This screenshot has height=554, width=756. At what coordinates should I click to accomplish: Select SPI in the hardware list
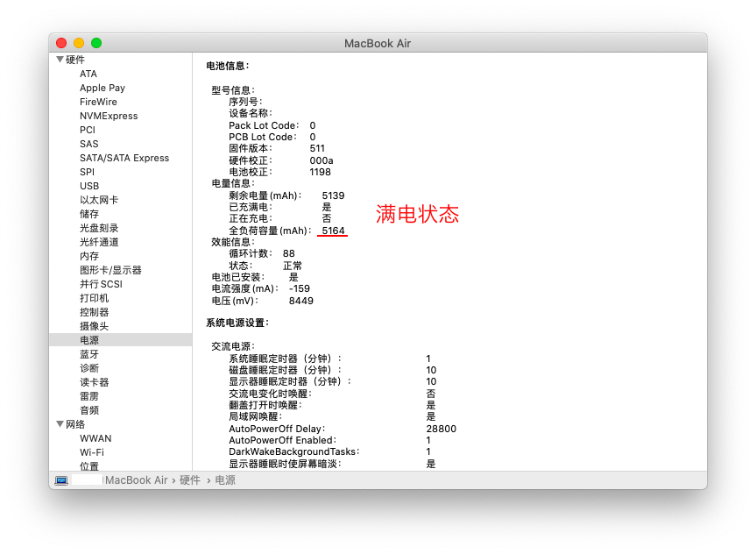[x=87, y=172]
